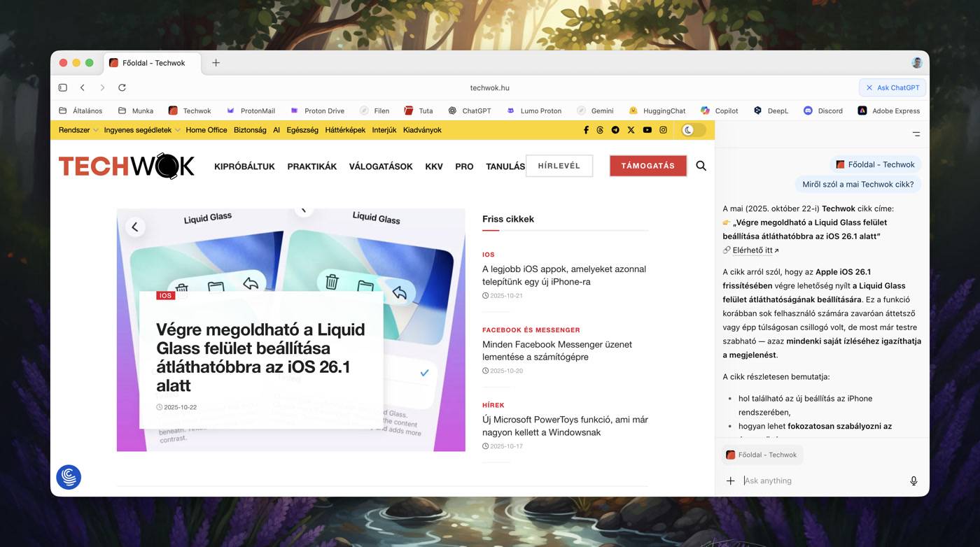980x547 pixels.
Task: Select the Főoldal - Techwok browser tab
Action: [x=152, y=63]
